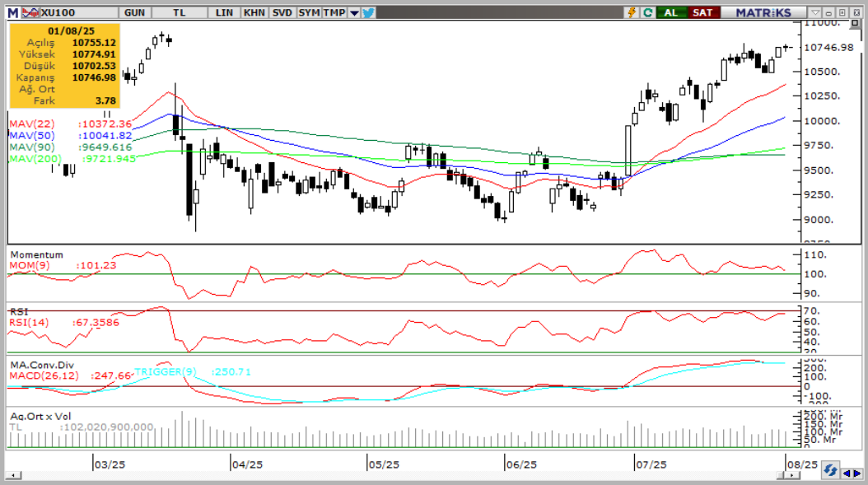The height and width of the screenshot is (485, 868).
Task: Change the GUN daily period setting
Action: coord(134,12)
